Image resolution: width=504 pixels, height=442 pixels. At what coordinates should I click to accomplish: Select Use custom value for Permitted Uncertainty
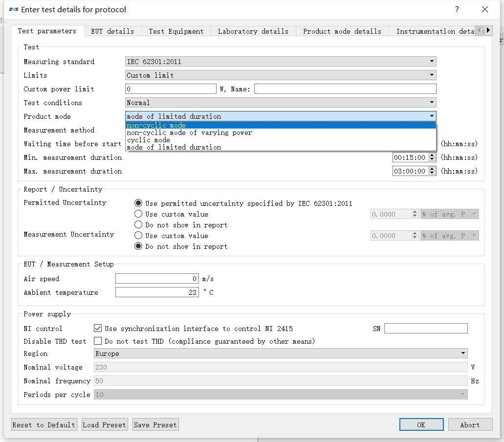coord(138,214)
